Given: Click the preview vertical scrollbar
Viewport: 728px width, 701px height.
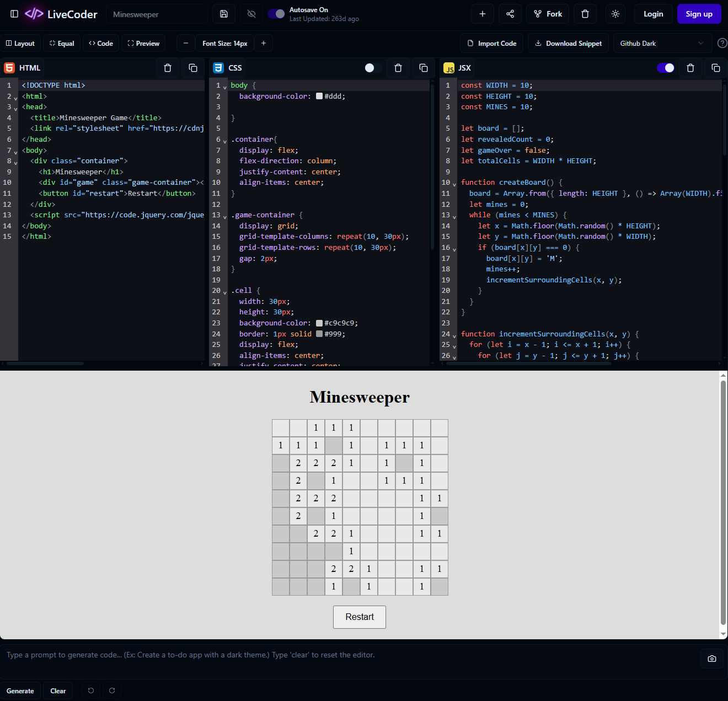Looking at the screenshot, I should tap(723, 502).
